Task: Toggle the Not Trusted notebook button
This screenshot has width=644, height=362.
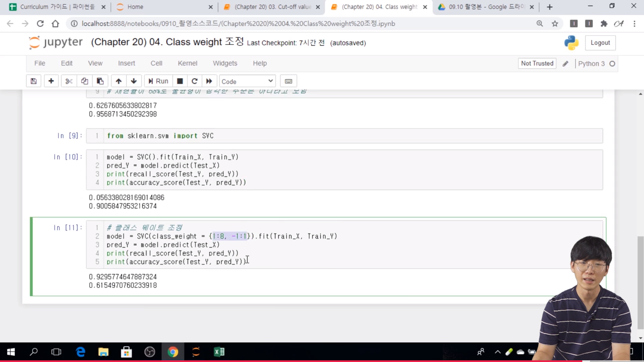Action: [537, 63]
